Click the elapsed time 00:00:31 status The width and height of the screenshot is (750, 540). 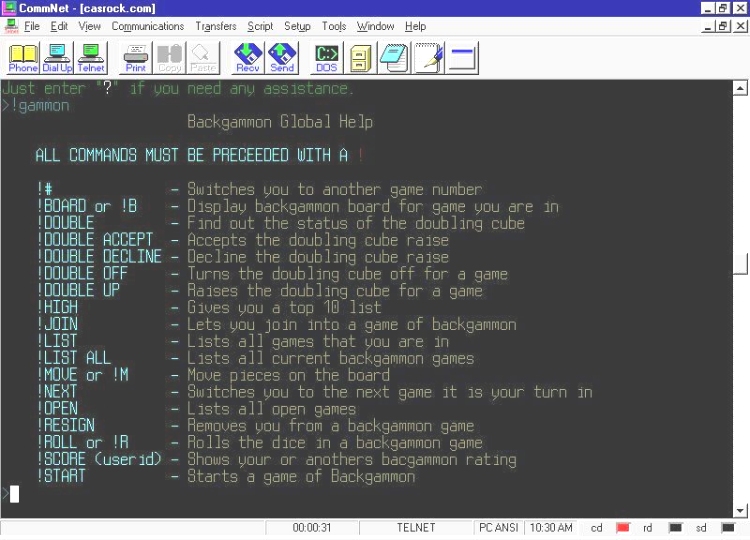click(312, 528)
